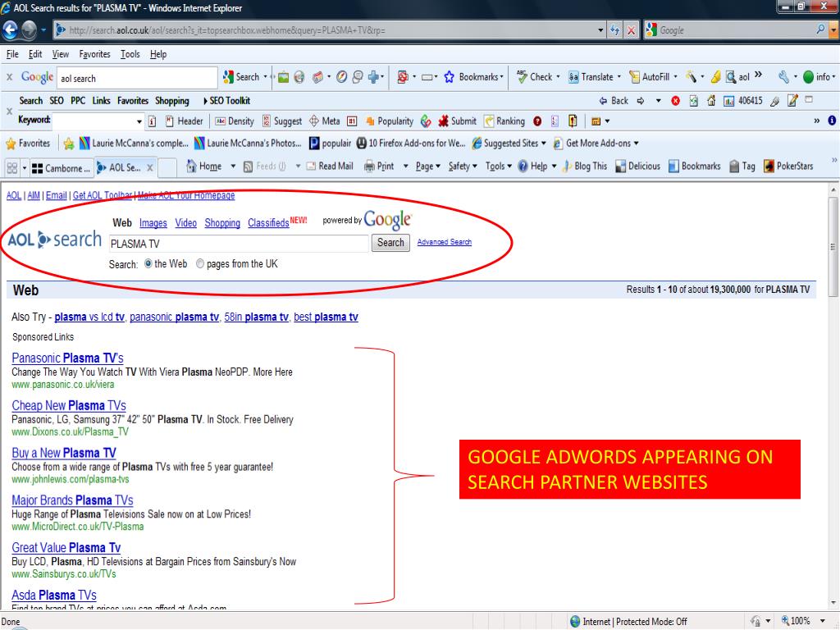The width and height of the screenshot is (840, 630).
Task: Open 'plasma vs lcd tv' suggestion
Action: (x=89, y=317)
